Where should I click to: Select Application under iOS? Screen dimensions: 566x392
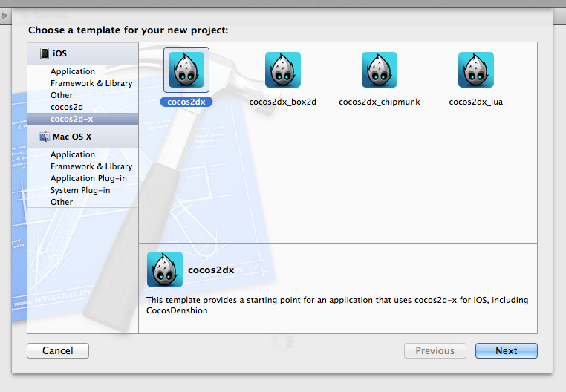pyautogui.click(x=82, y=71)
